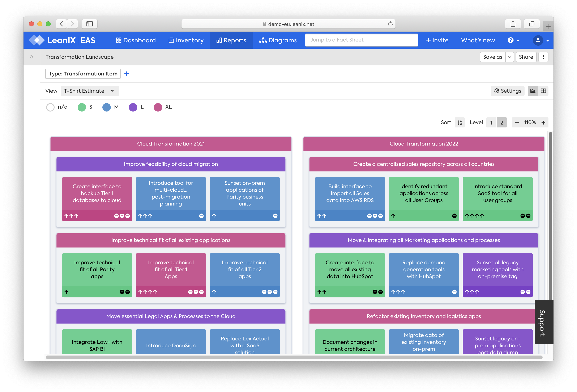Click the Safari address bar
Screen dimensions: 577x392
click(x=288, y=24)
